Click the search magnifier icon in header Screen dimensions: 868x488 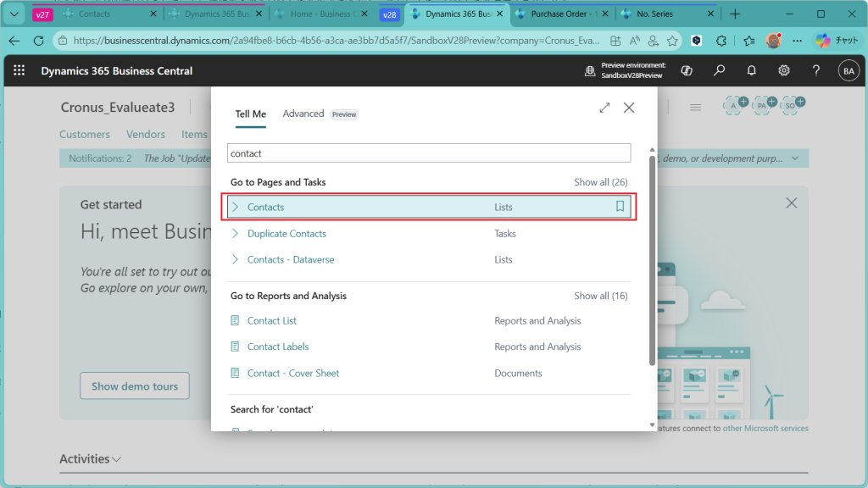tap(719, 70)
